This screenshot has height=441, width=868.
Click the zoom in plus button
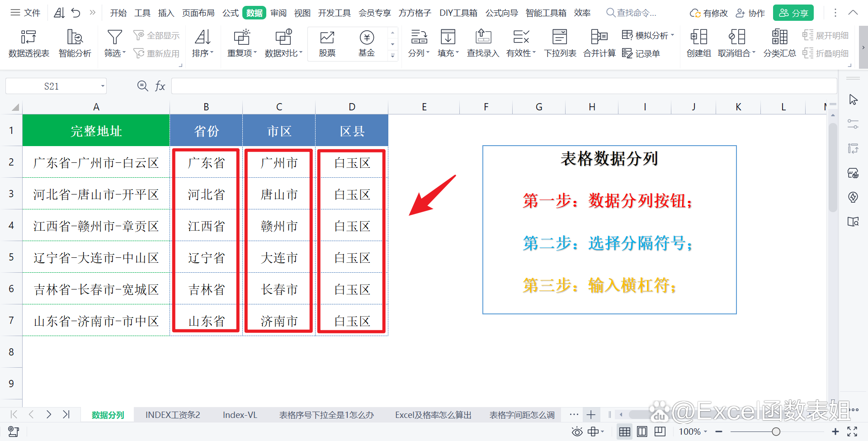coord(835,432)
